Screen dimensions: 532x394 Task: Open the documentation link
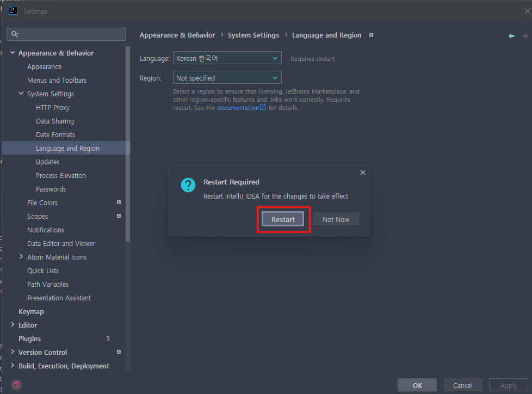pos(238,108)
